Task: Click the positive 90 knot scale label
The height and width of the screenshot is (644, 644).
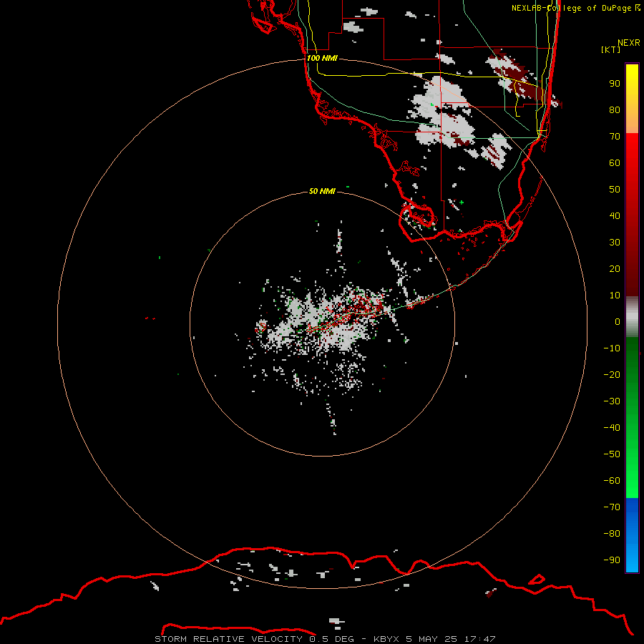Action: point(615,84)
